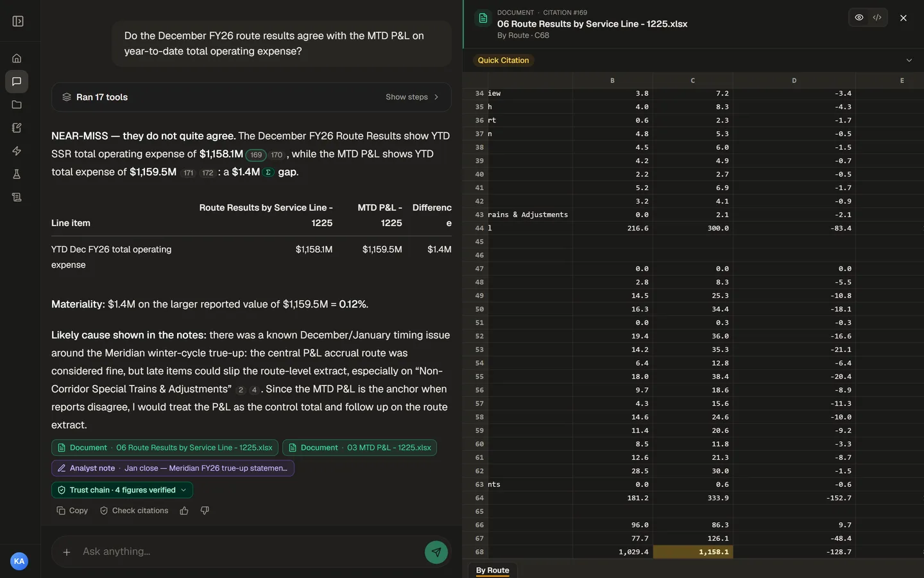Open the KA user avatar
Image resolution: width=924 pixels, height=578 pixels.
point(19,561)
